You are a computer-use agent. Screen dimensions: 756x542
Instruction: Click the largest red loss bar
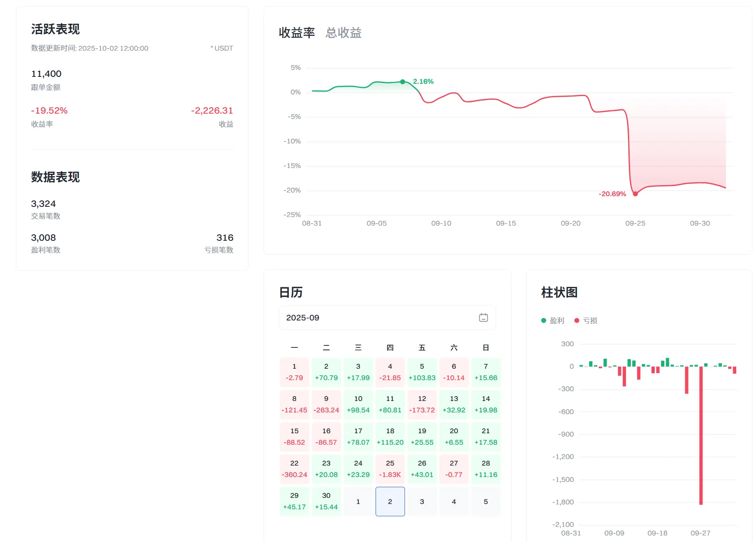click(x=701, y=435)
